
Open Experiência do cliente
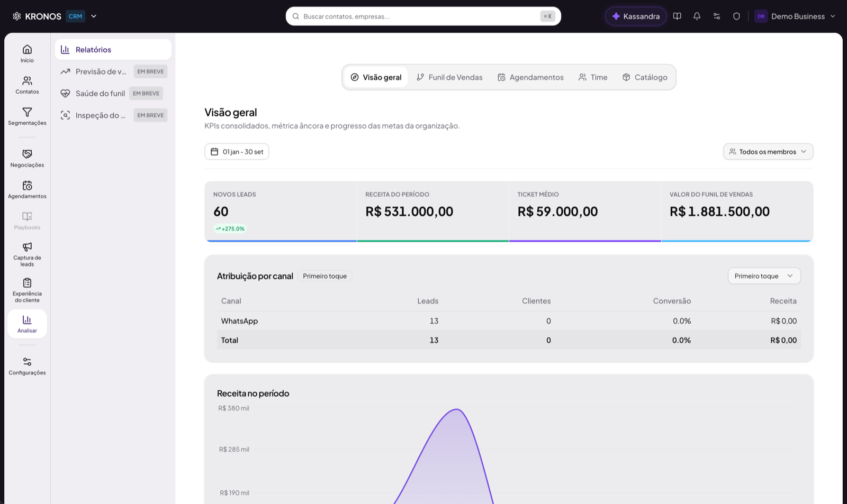coord(27,290)
